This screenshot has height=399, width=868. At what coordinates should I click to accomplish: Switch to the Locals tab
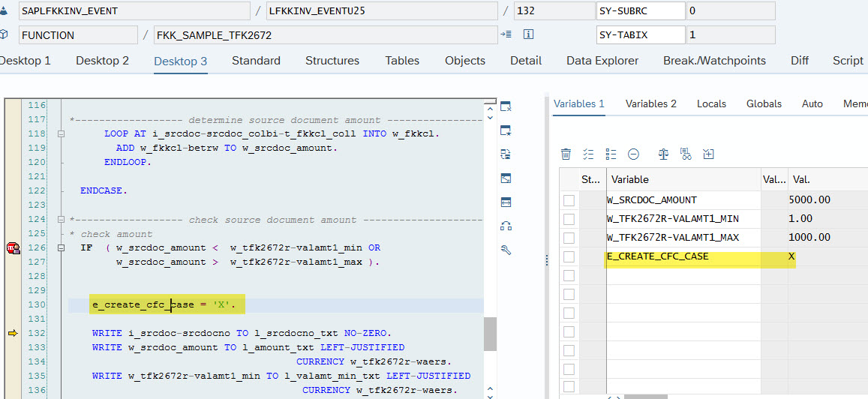(711, 104)
